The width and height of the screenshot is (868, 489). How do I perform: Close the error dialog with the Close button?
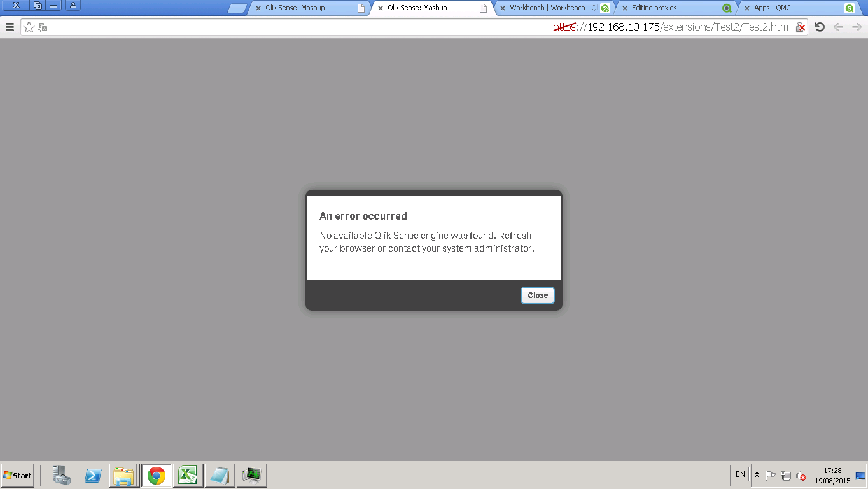[538, 295]
